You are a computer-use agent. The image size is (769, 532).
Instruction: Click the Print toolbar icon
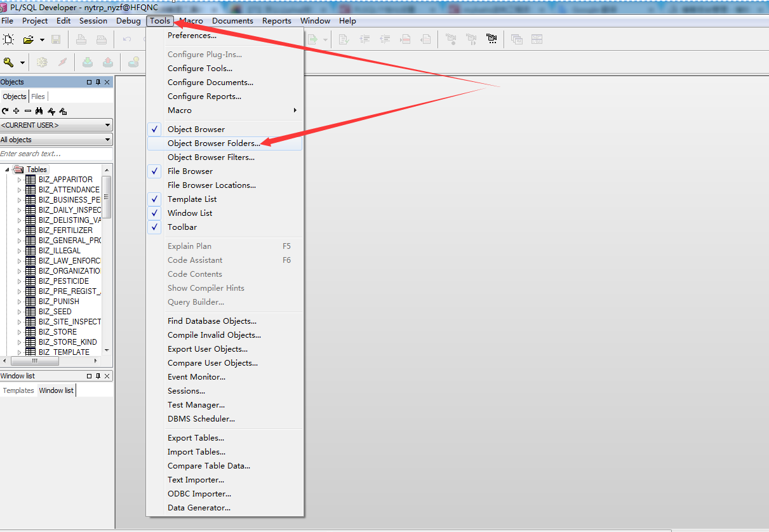pyautogui.click(x=81, y=39)
